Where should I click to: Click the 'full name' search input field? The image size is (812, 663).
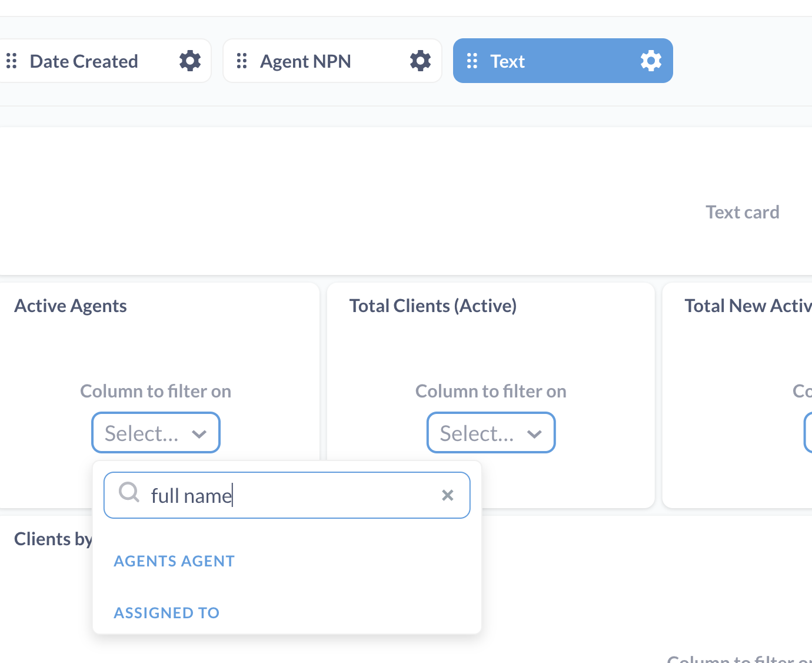[287, 495]
